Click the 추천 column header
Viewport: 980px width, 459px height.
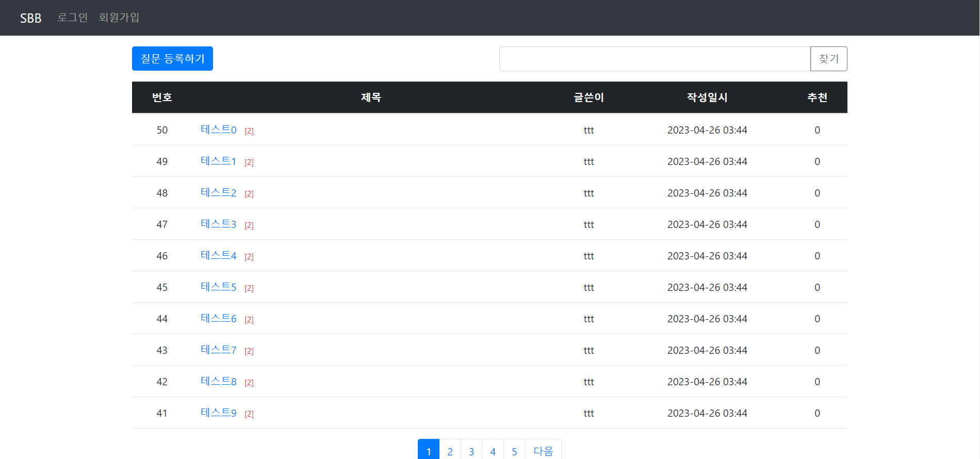tap(817, 97)
